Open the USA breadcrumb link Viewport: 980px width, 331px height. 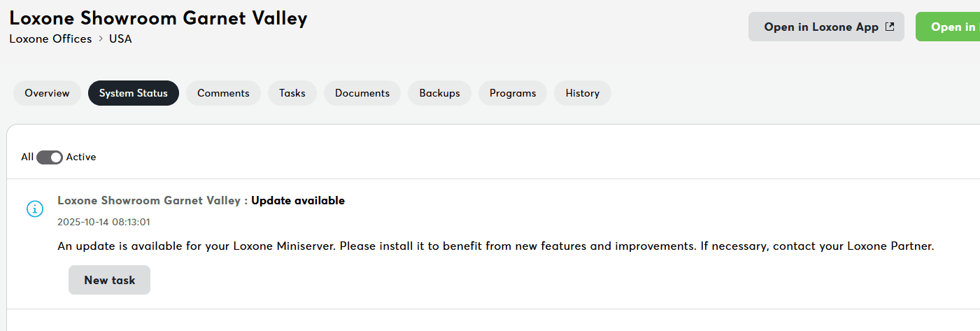(120, 38)
